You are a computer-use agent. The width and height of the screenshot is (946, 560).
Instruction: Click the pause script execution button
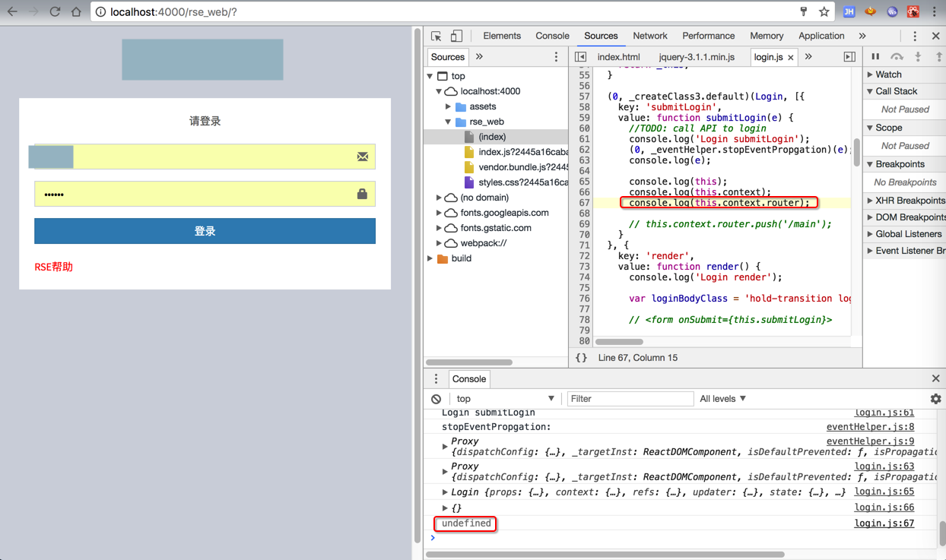click(x=875, y=57)
